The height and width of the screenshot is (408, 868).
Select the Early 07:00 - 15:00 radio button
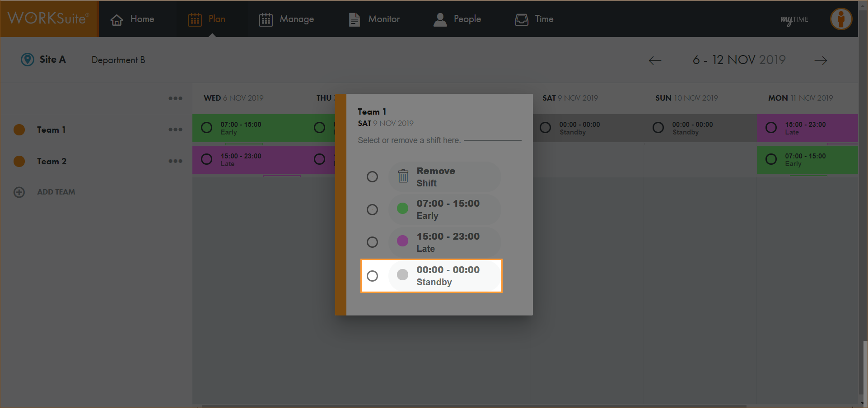(x=372, y=209)
